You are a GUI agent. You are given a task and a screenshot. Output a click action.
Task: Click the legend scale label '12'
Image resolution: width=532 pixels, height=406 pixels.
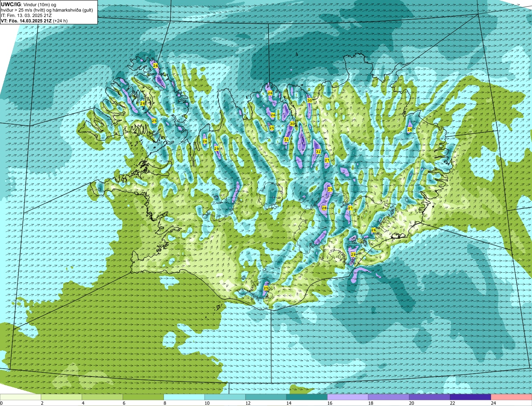248,403
